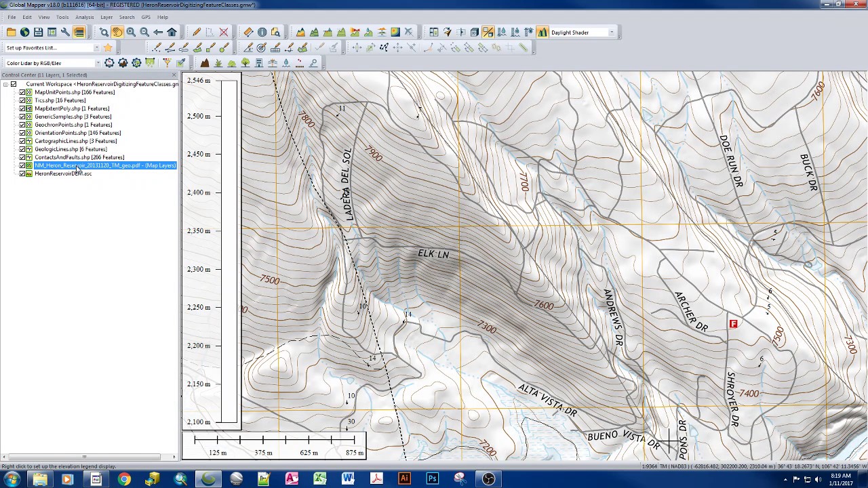Select the GeologicLines.shp layer
868x488 pixels.
[71, 149]
